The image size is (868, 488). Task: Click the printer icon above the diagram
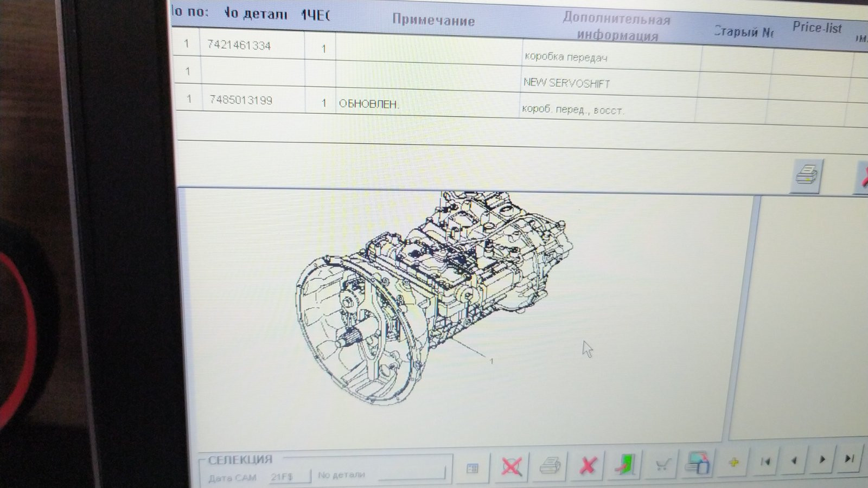click(807, 176)
